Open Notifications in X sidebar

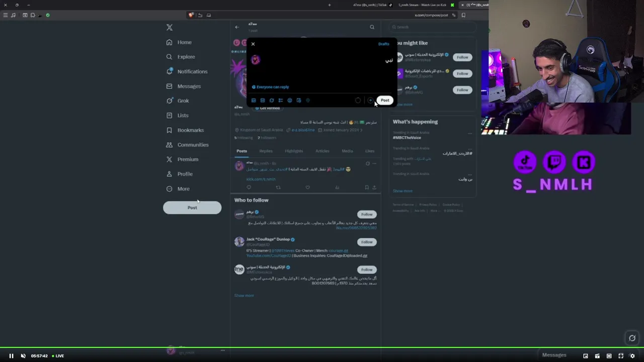point(187,71)
